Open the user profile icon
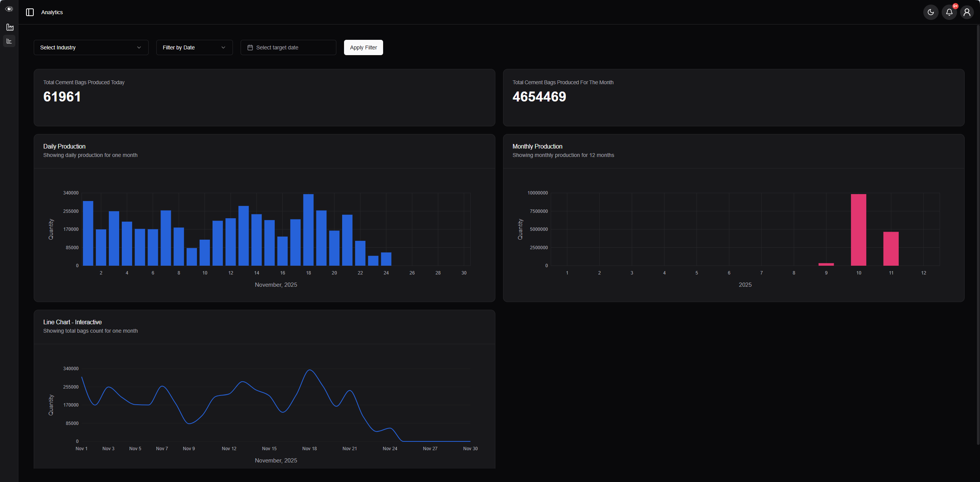Screen dimensions: 980x482 (x=967, y=12)
